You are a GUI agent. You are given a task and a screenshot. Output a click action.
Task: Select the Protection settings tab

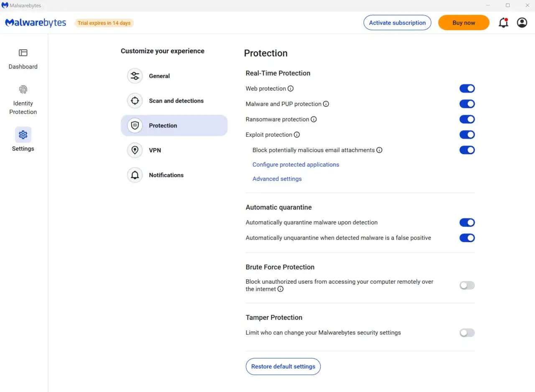coord(174,125)
